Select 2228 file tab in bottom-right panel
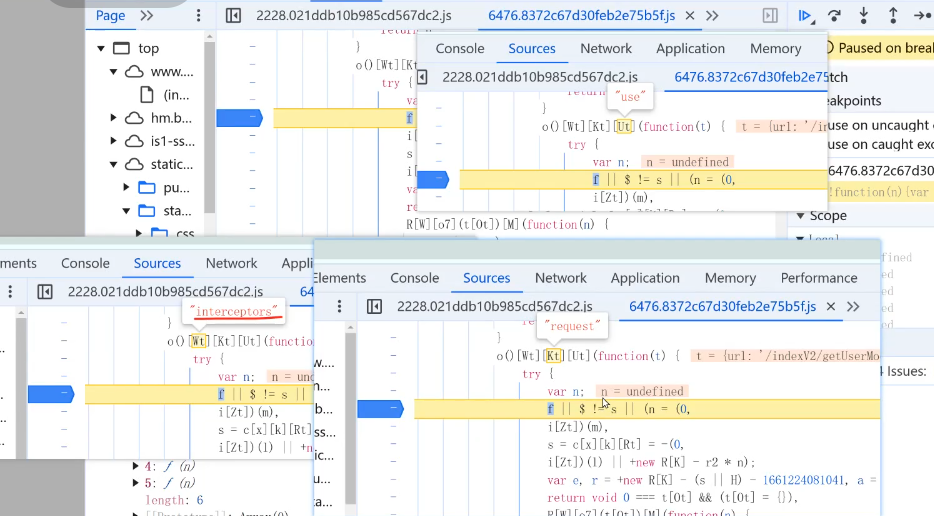Screen dimensions: 934x516 [494, 306]
